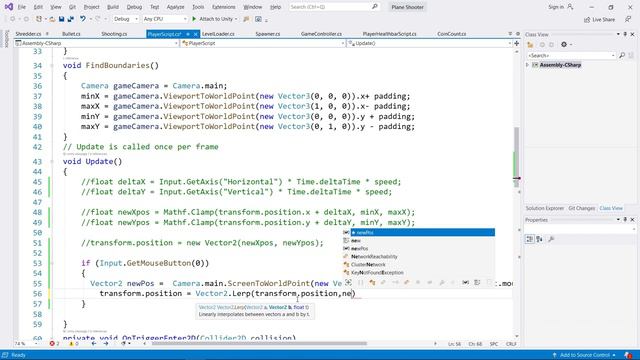Collapse the FindBoundaries method outline
The image size is (640, 360).
[x=51, y=65]
